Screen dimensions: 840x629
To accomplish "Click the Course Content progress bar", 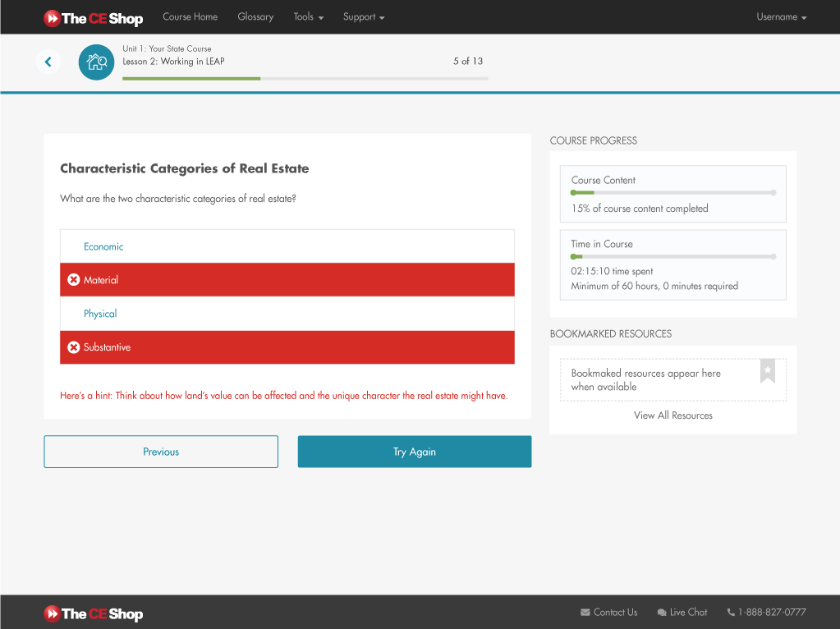I will [x=672, y=193].
